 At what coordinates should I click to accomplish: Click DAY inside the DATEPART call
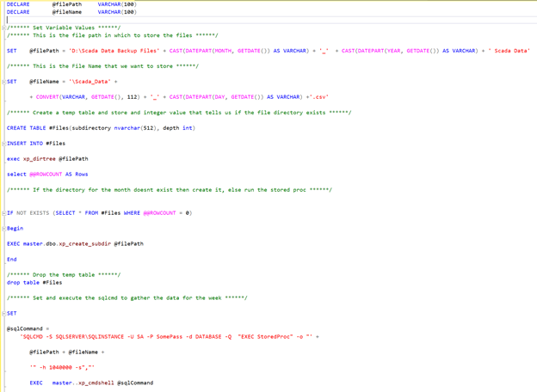[219, 97]
